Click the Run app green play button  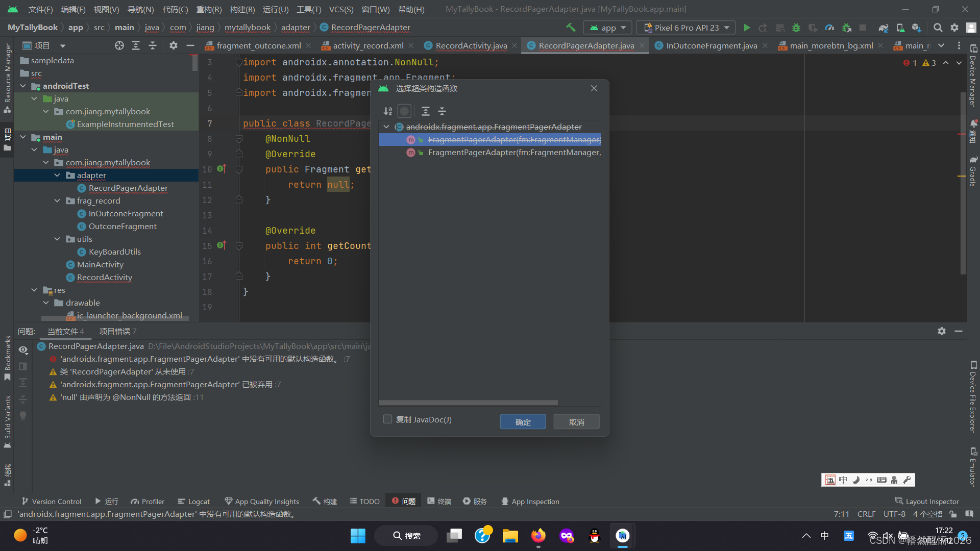click(x=747, y=28)
